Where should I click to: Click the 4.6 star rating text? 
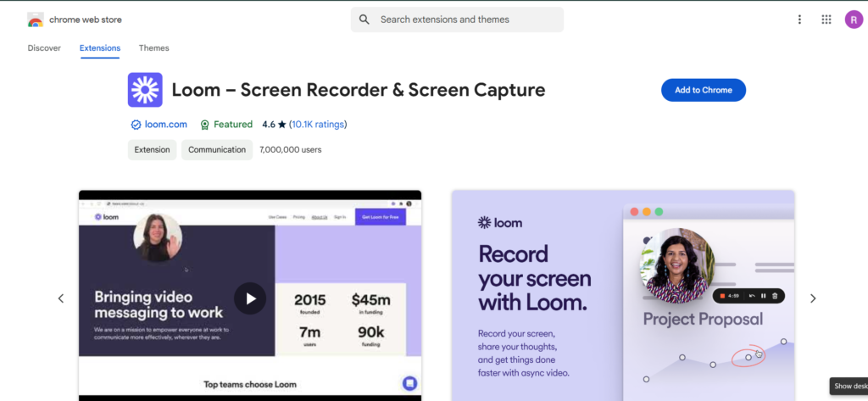tap(274, 125)
